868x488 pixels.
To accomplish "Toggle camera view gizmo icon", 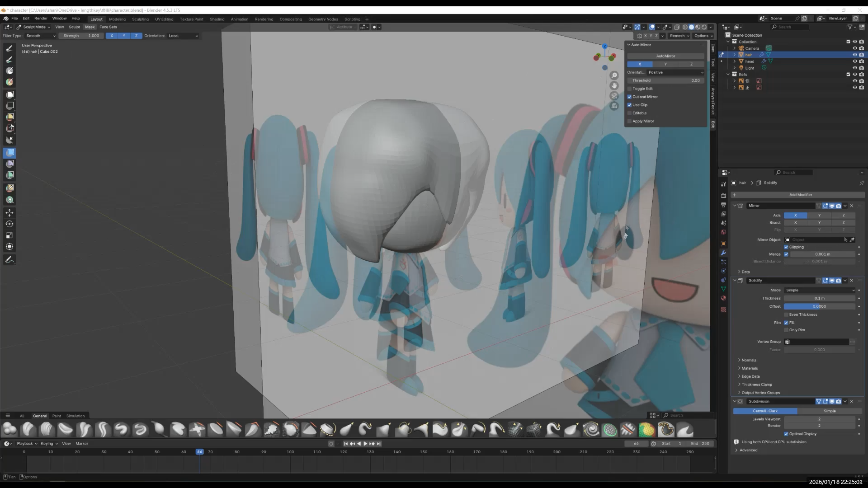I will 614,96.
